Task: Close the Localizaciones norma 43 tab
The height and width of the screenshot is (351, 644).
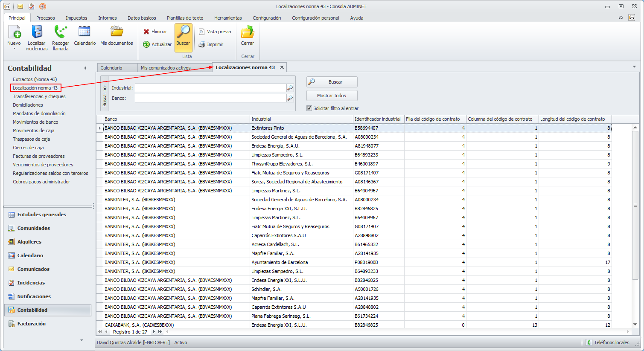Action: (x=282, y=67)
